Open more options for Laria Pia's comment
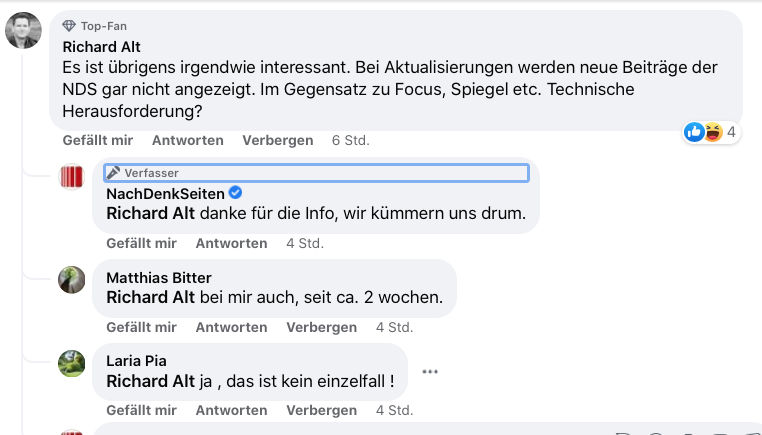Screen dimensions: 762x435 coord(430,372)
